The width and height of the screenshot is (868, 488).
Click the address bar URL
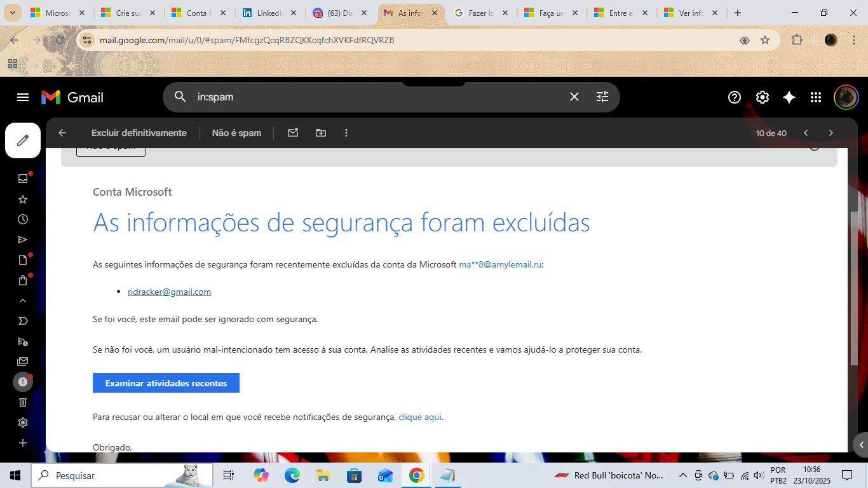(247, 40)
